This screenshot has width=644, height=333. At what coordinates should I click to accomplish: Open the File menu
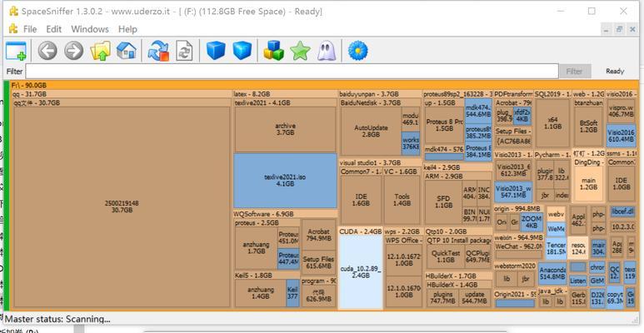[30, 29]
